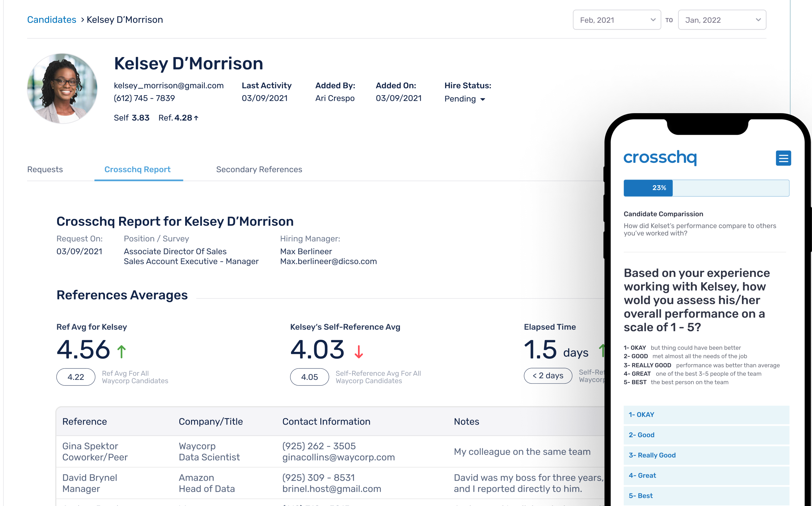The image size is (812, 506).
Task: Open the Feb, 2021 start date dropdown
Action: 616,20
